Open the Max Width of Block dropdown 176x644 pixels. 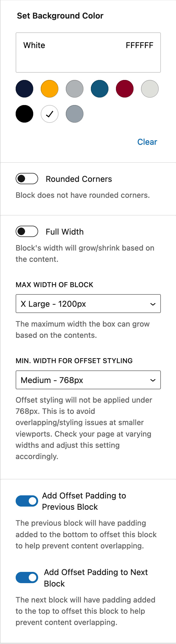(x=88, y=304)
